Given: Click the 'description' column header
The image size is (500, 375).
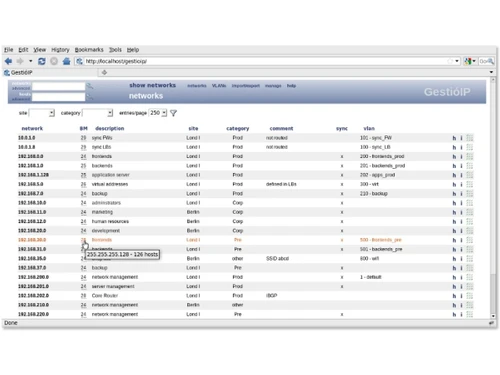Looking at the screenshot, I should [110, 128].
